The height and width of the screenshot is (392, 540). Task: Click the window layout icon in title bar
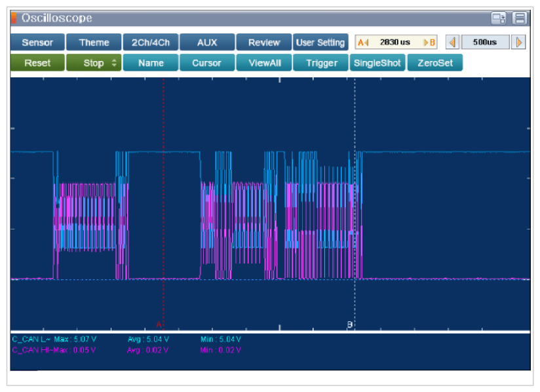499,18
